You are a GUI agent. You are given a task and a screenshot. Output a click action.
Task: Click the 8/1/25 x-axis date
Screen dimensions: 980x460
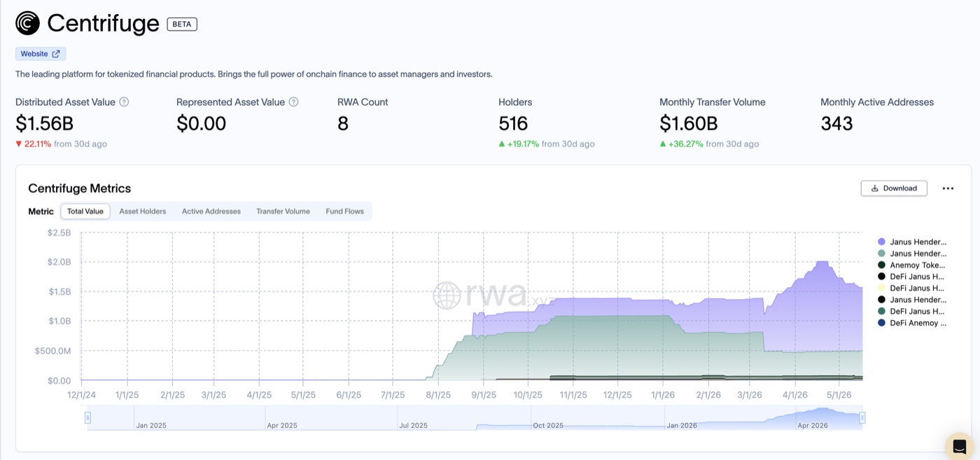point(437,395)
